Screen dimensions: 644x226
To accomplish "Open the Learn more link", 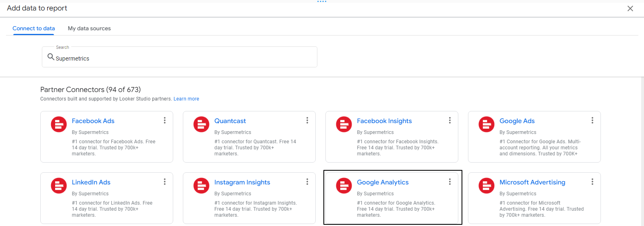I will coord(186,99).
